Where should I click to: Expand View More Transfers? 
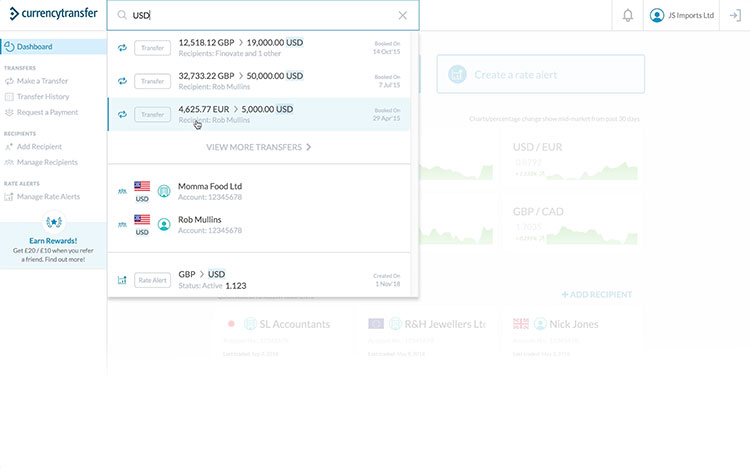pos(259,147)
